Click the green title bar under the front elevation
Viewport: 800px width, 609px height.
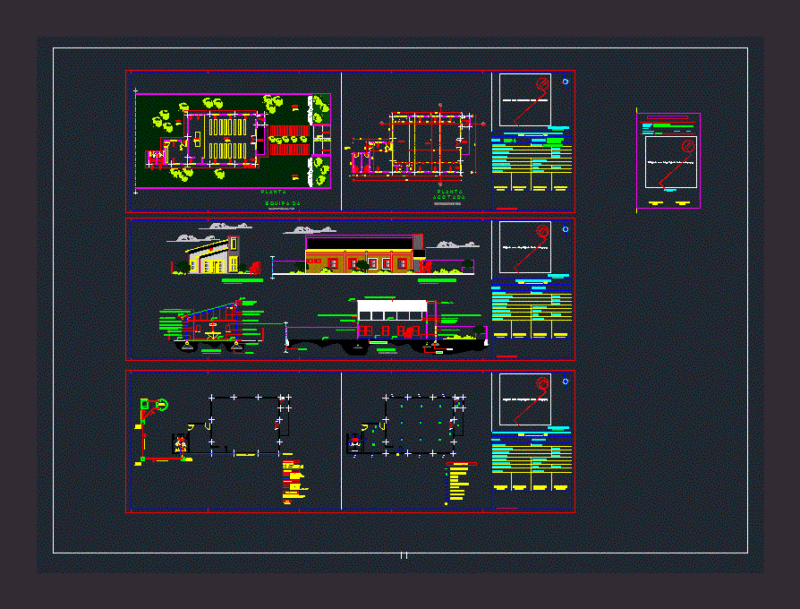(242, 280)
